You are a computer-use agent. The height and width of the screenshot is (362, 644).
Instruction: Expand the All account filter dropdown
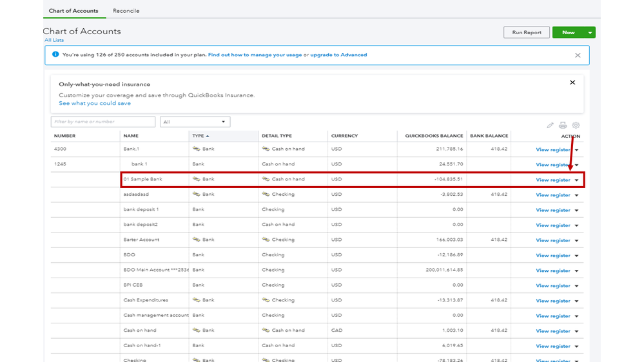[x=195, y=122]
